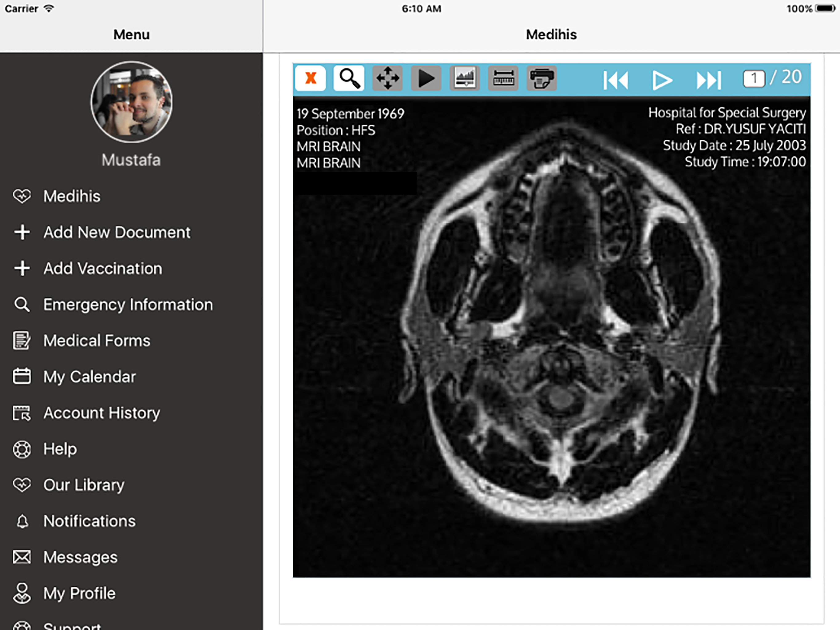The height and width of the screenshot is (630, 840).
Task: Select the pan/move arrows tool
Action: click(387, 79)
